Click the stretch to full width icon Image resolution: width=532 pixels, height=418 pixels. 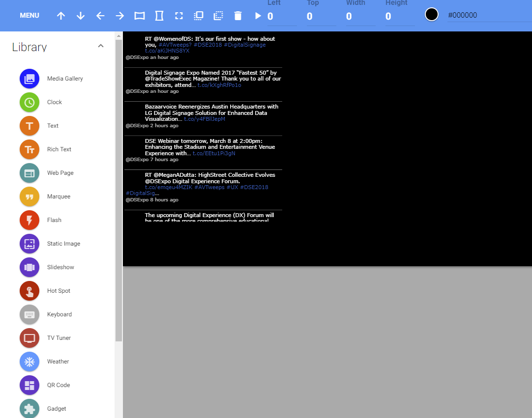point(140,16)
